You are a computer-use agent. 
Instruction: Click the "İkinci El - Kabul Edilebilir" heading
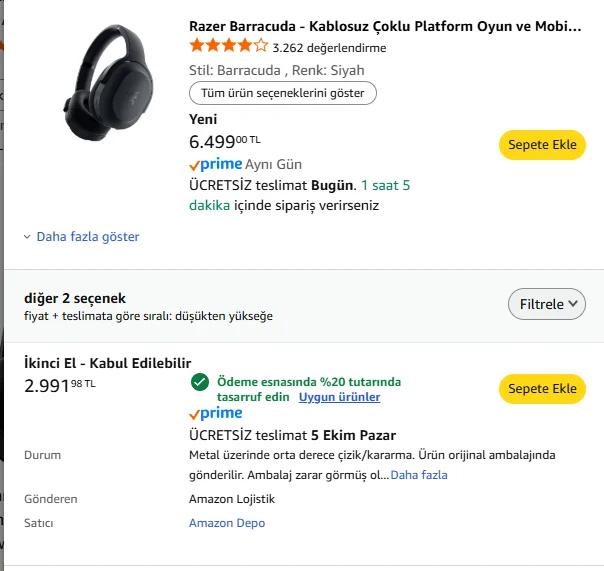coord(108,363)
